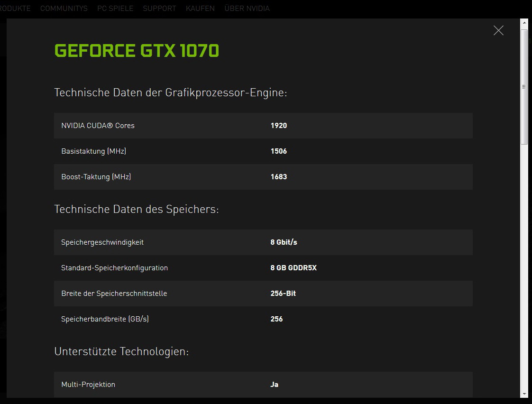Open the ÜBER NVIDIA menu
This screenshot has height=404, width=532.
pos(247,8)
